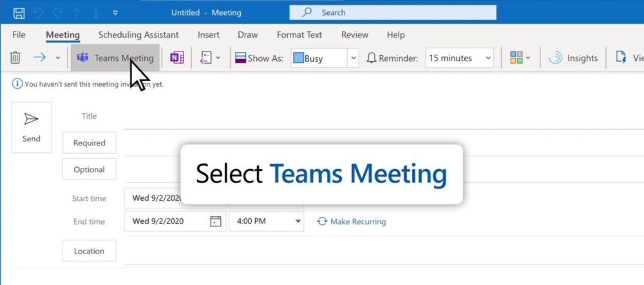Screen dimensions: 644x285
Task: Open the Format Text tab
Action: pyautogui.click(x=299, y=35)
